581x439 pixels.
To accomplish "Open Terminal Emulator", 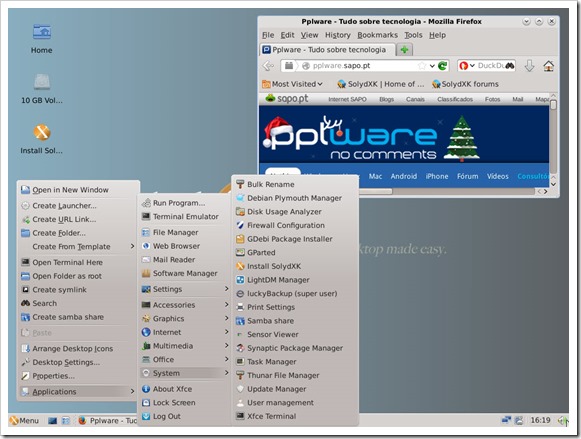I will pos(185,216).
